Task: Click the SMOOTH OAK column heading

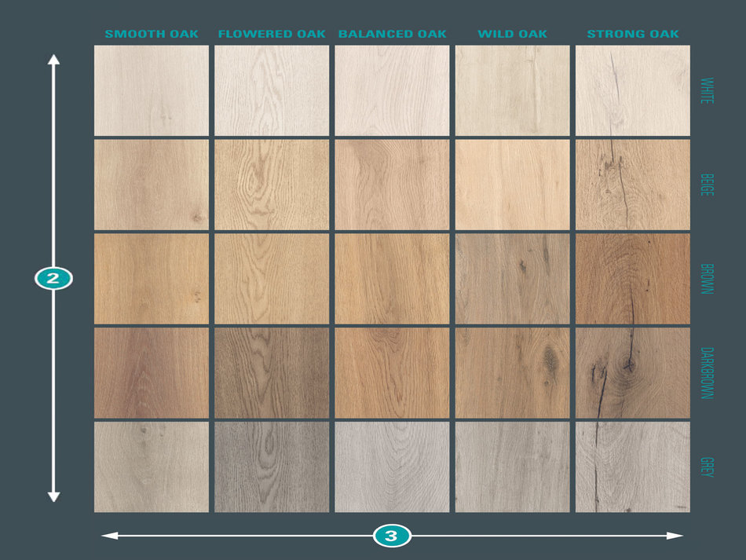Action: click(x=152, y=34)
